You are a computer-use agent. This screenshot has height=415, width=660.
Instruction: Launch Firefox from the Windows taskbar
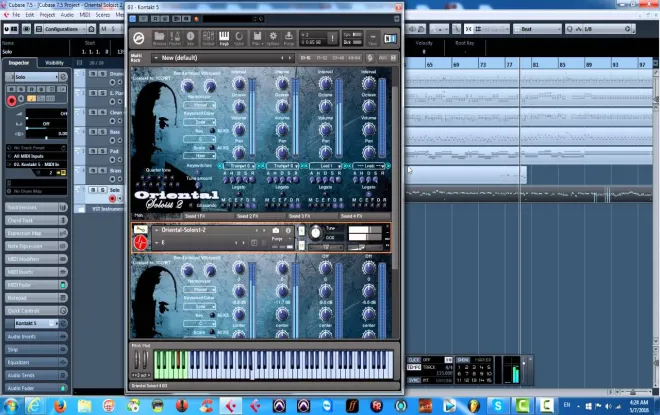point(60,406)
